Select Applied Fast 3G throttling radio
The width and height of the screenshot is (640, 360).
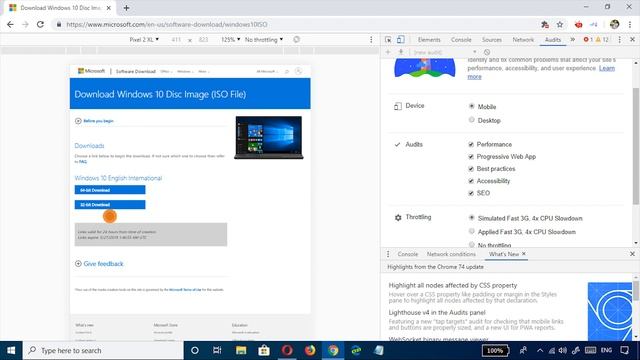pos(471,231)
